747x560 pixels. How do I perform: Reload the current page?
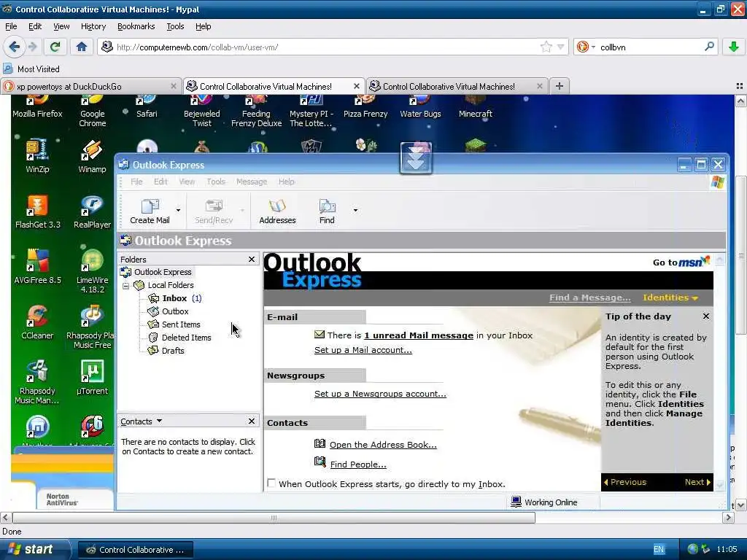[55, 47]
